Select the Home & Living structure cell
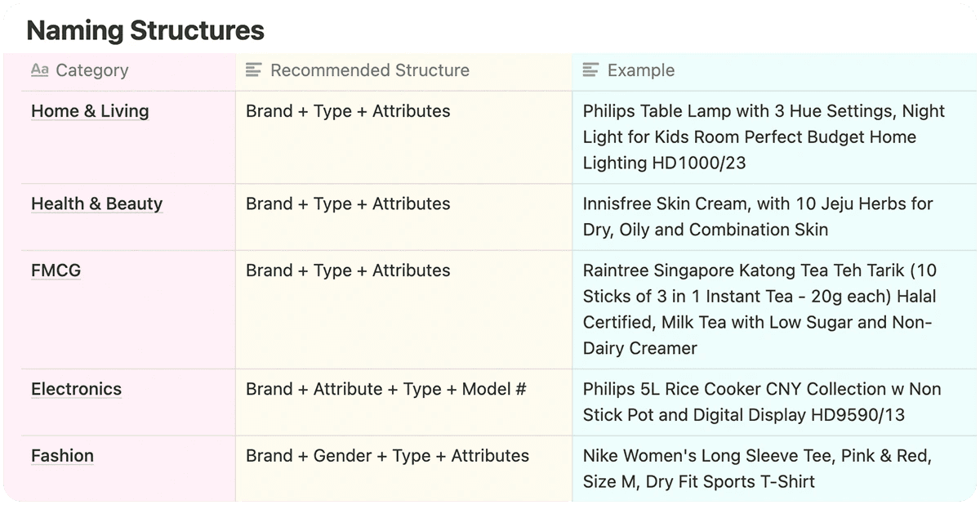Screen dimensions: 980x505 point(348,111)
